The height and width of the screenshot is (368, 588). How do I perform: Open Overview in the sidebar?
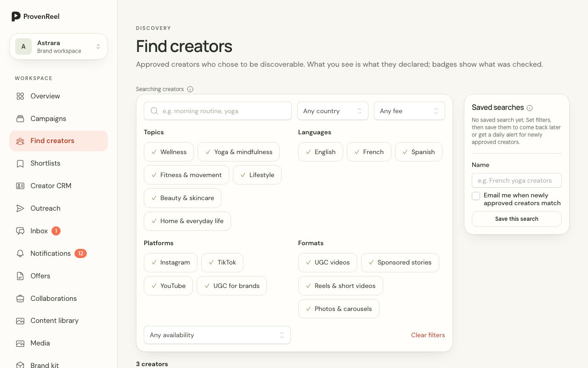tap(59, 96)
